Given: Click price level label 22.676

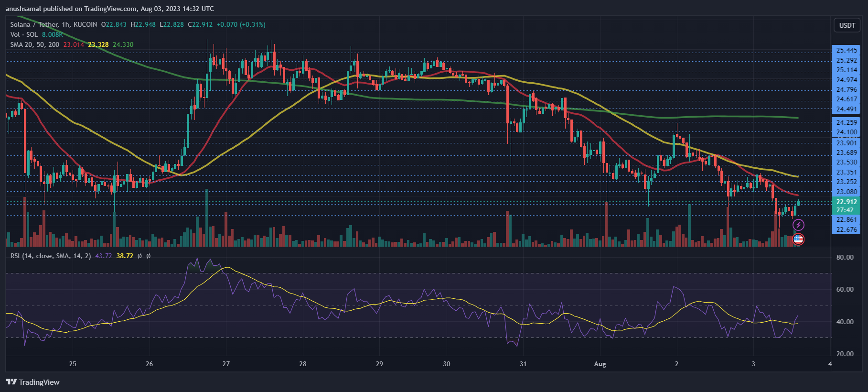Looking at the screenshot, I should point(847,229).
